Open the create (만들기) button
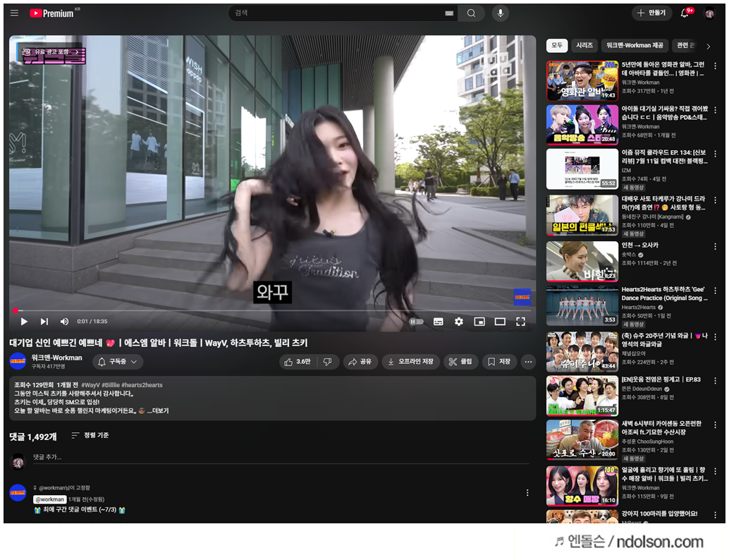This screenshot has height=560, width=729. coord(652,13)
